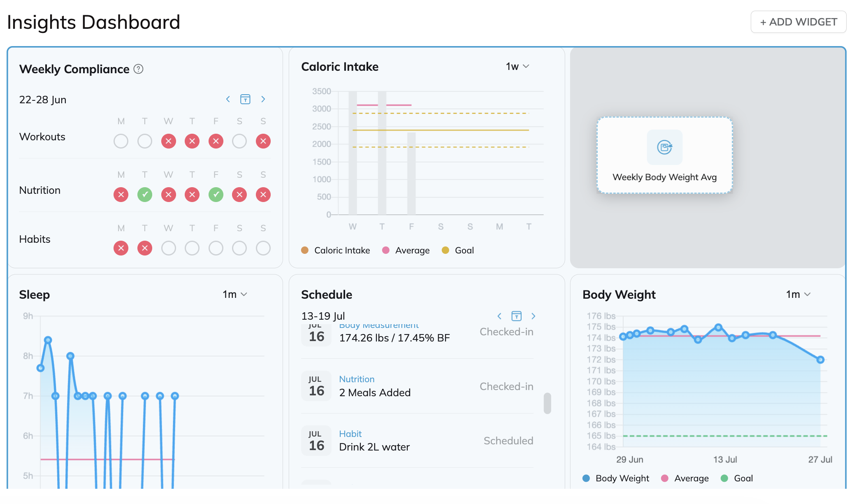
Task: Expand the Caloric Intake 1w range dropdown
Action: coord(518,66)
